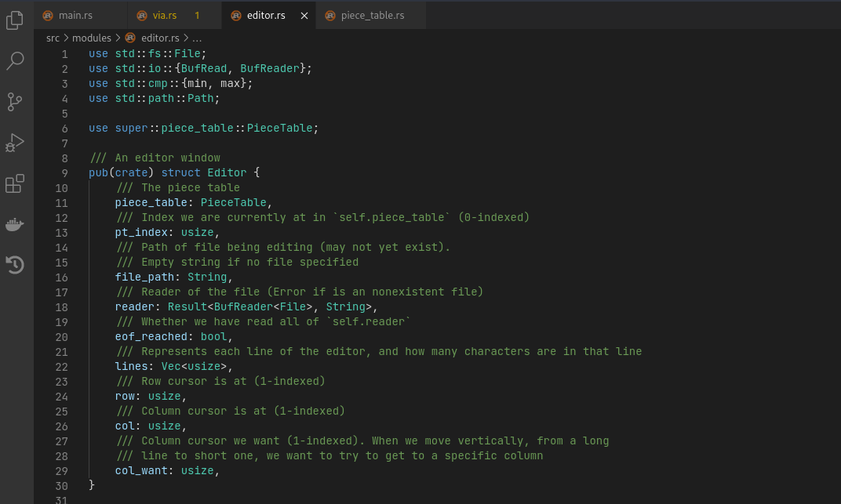
Task: Click the Rust icon in the breadcrumb
Action: 130,38
